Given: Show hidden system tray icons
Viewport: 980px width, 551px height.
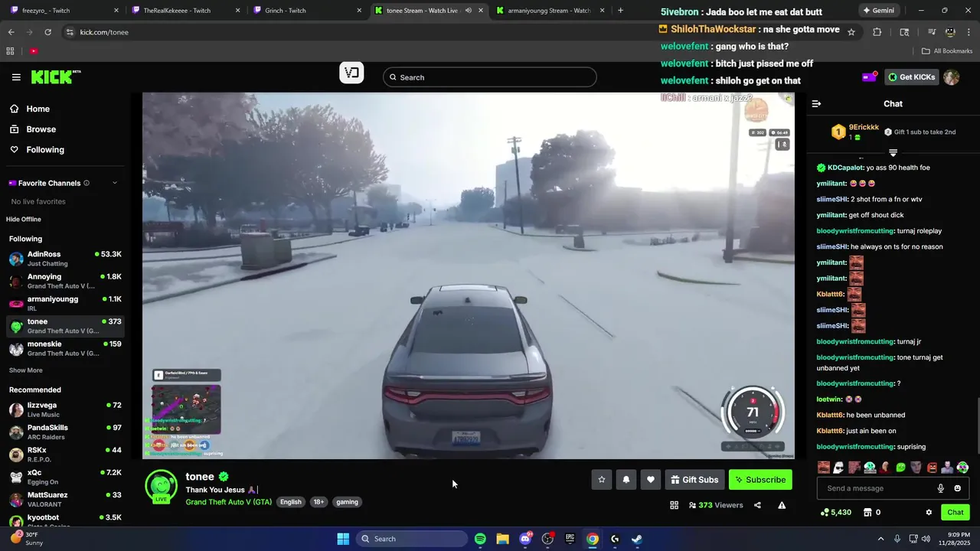Looking at the screenshot, I should coord(880,539).
